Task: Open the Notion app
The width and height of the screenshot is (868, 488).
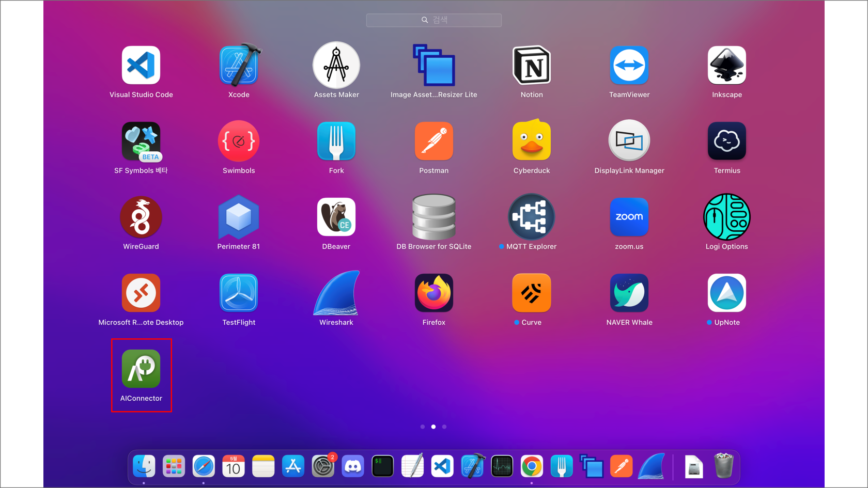Action: tap(531, 66)
